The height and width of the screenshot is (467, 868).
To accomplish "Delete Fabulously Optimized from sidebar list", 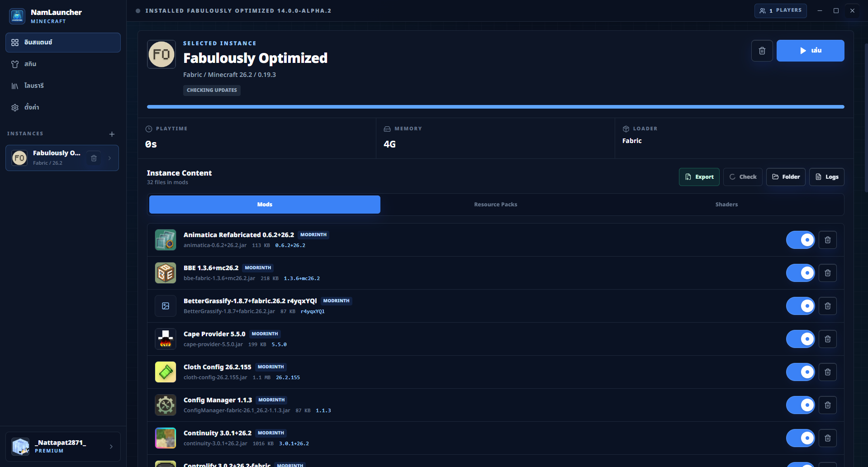I will click(94, 158).
